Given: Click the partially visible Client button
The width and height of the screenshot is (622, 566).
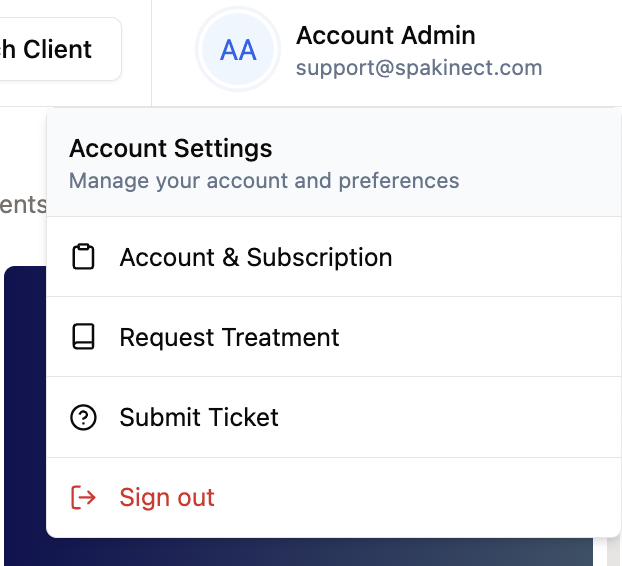Looking at the screenshot, I should coord(58,49).
